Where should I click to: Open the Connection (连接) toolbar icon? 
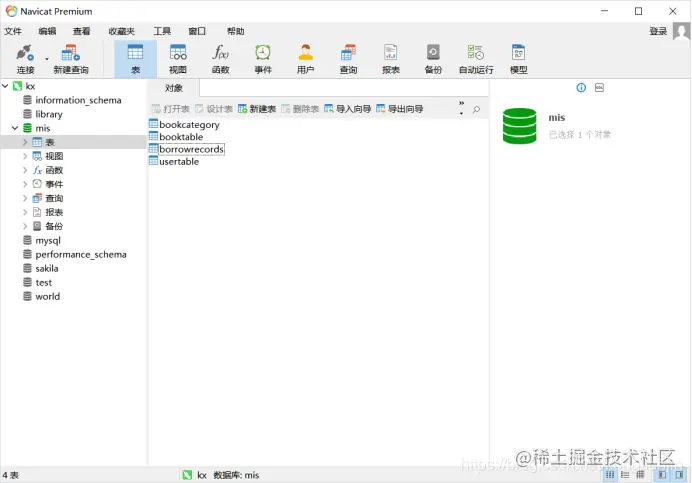[x=25, y=59]
